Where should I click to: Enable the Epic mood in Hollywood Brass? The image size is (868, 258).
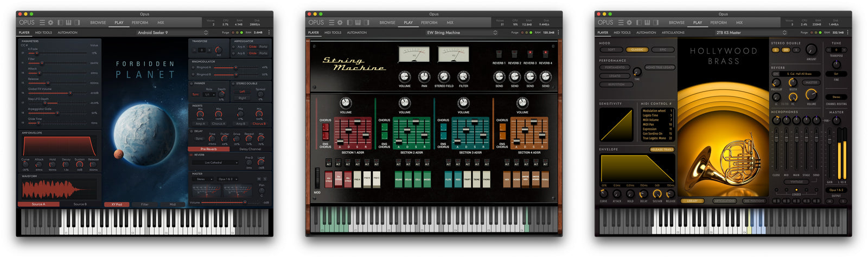(663, 49)
